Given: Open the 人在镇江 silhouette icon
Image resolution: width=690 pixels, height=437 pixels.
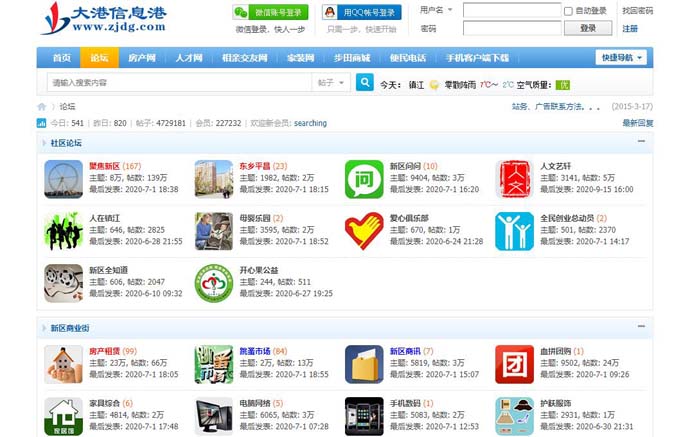Looking at the screenshot, I should 63,231.
